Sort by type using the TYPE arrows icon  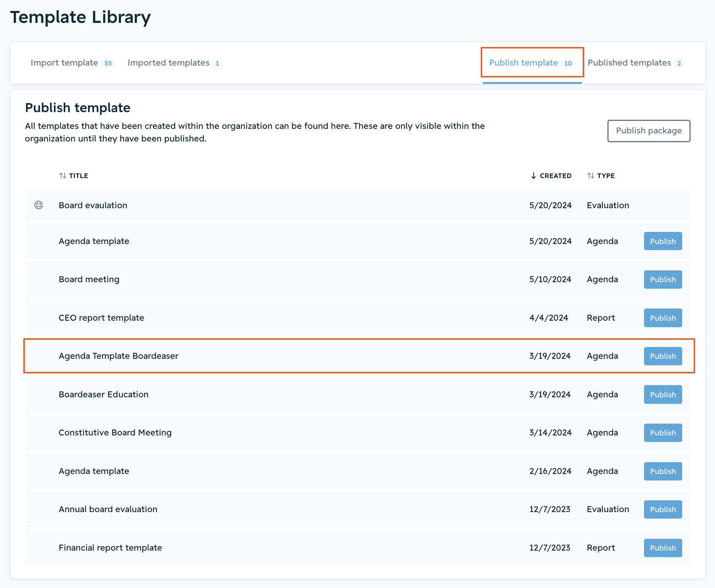point(591,176)
